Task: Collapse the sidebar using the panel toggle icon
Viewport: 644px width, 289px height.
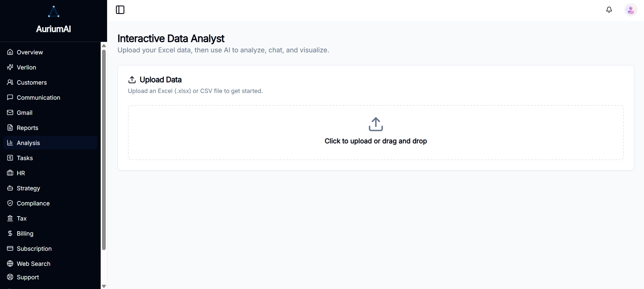Action: pyautogui.click(x=120, y=10)
